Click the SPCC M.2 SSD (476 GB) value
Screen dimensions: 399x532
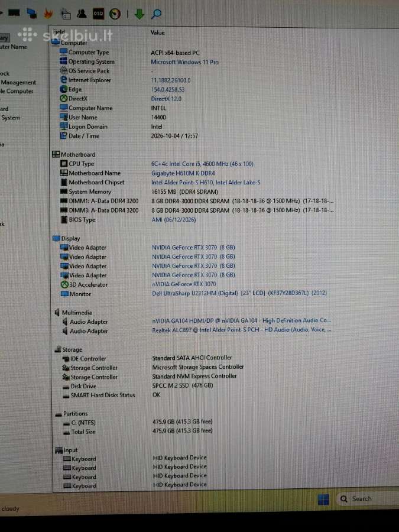[183, 385]
